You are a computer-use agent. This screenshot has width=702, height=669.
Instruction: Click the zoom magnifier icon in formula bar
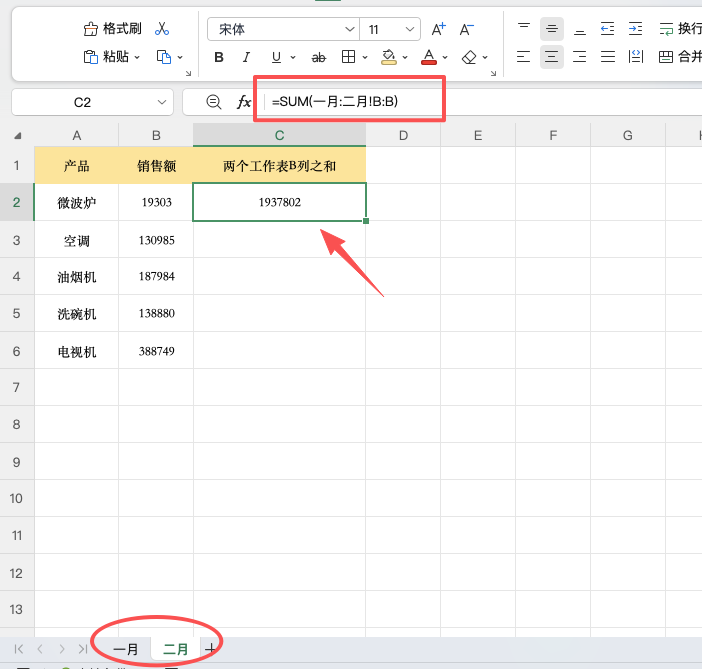click(214, 102)
